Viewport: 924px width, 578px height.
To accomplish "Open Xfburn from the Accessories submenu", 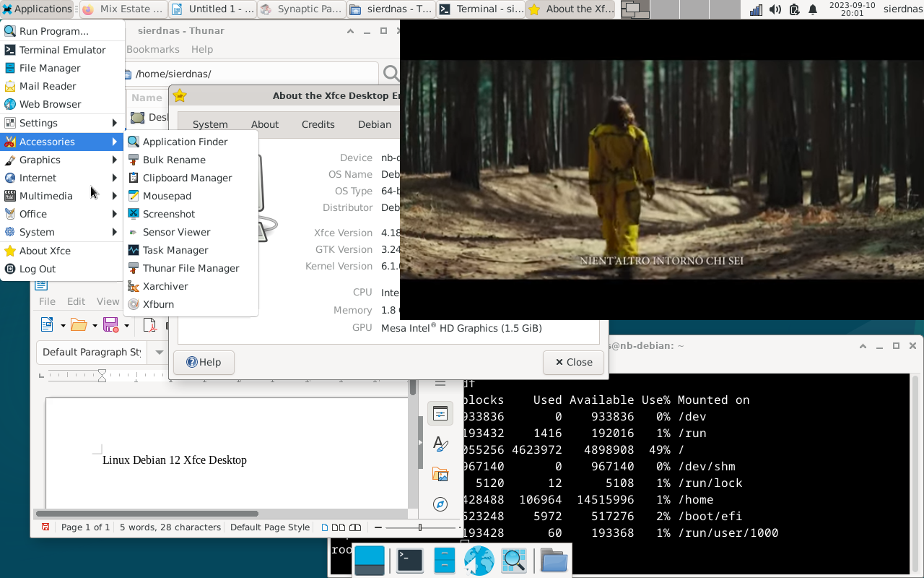I will (x=191, y=304).
